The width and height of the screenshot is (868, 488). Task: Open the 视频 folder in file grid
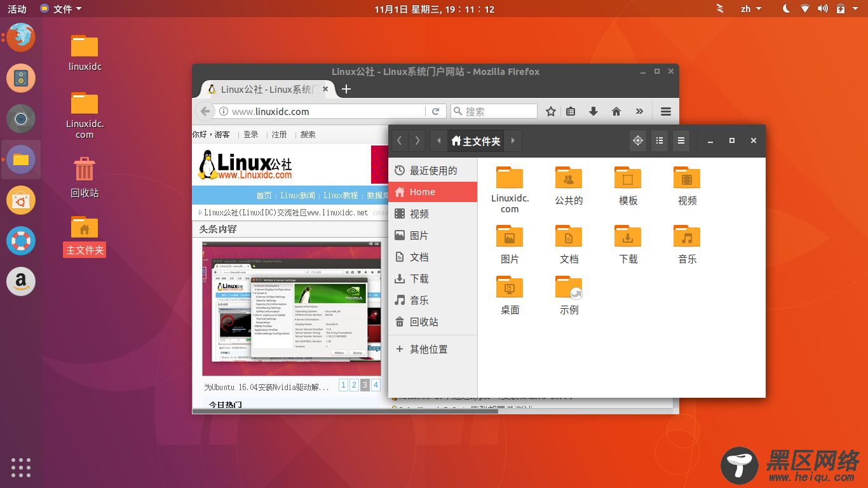click(687, 186)
